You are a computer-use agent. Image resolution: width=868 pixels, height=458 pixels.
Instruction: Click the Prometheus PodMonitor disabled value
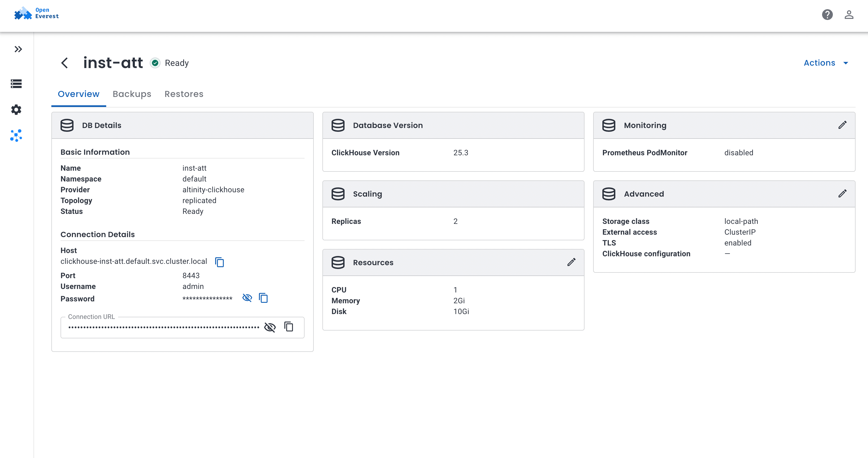pos(739,153)
